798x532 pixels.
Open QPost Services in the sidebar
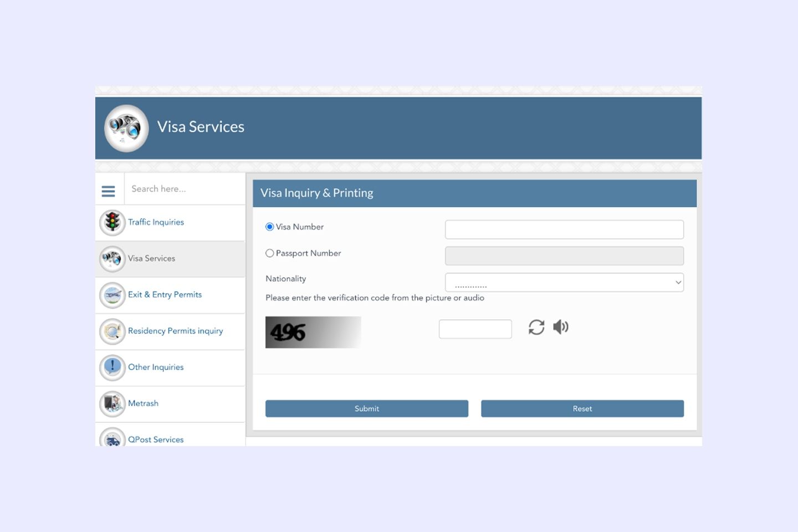pos(156,439)
